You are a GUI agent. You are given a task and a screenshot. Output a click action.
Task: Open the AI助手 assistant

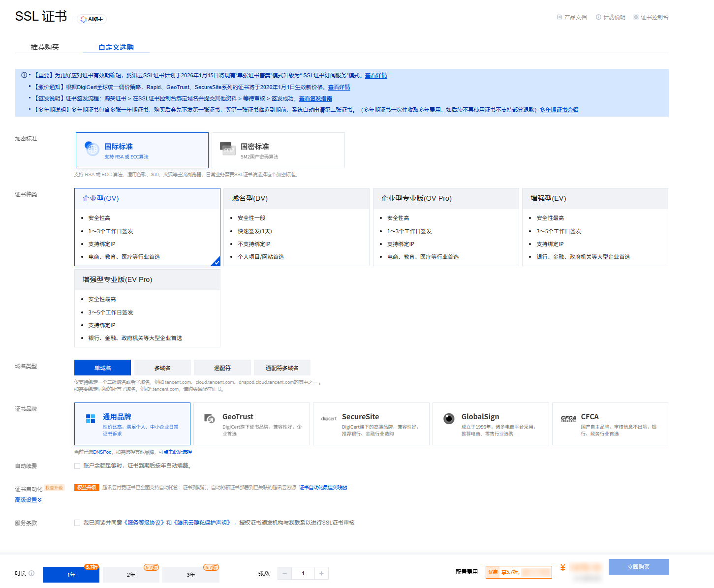92,19
